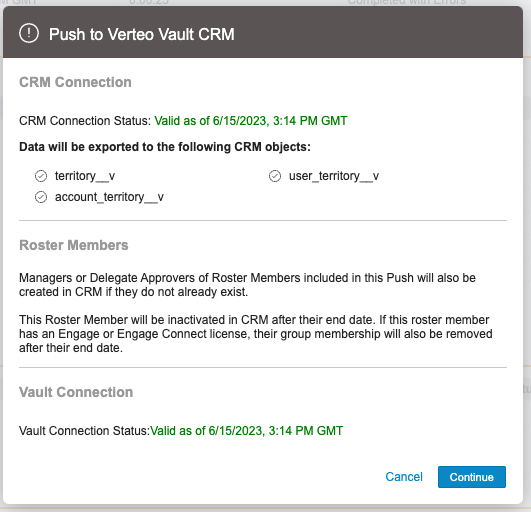Screen dimensions: 531x512
Task: Select the account_territory__v object label
Action: (109, 197)
